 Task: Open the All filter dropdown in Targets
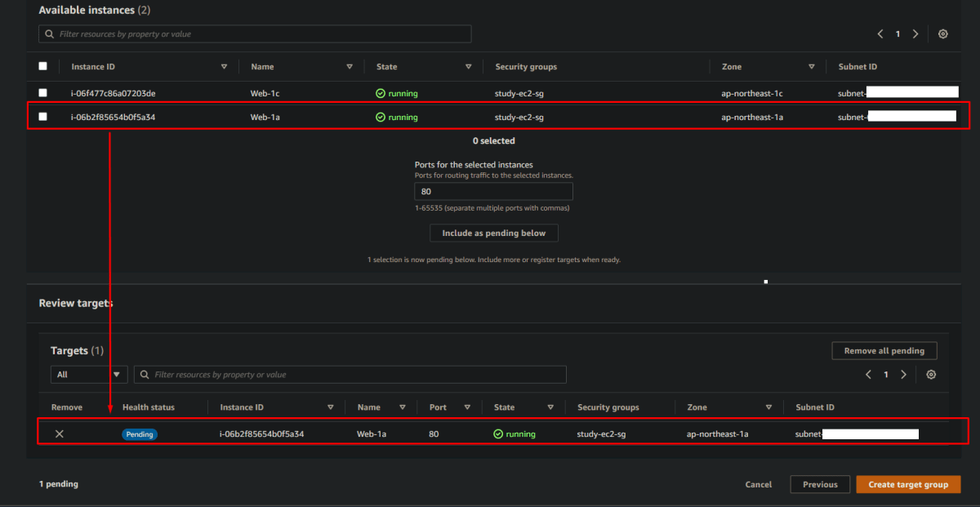tap(90, 375)
